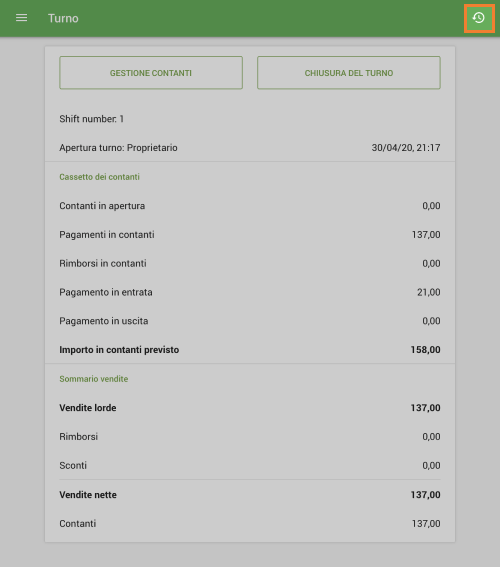Select the Vendite nette row
The height and width of the screenshot is (567, 500).
pos(250,495)
